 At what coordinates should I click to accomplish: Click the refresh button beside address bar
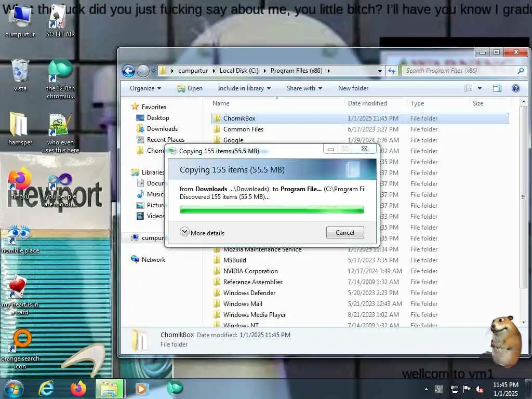(x=392, y=71)
